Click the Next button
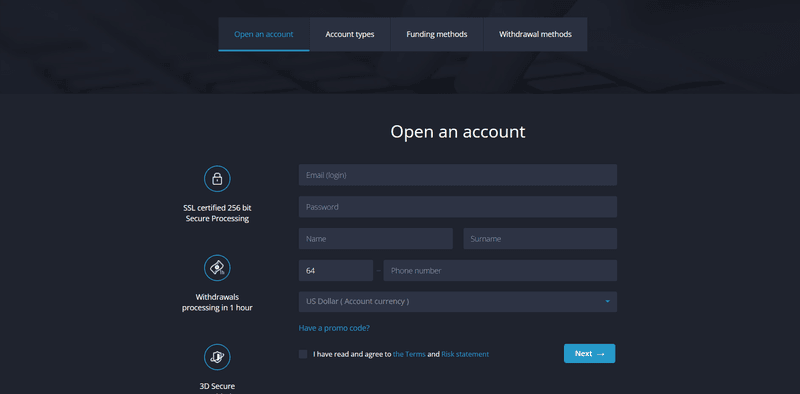This screenshot has width=800, height=394. pos(589,354)
